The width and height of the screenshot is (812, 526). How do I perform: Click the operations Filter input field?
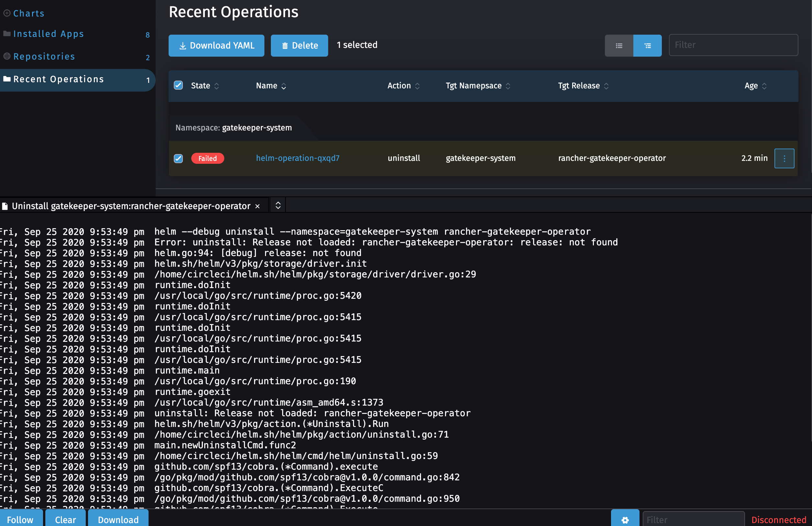pyautogui.click(x=733, y=45)
